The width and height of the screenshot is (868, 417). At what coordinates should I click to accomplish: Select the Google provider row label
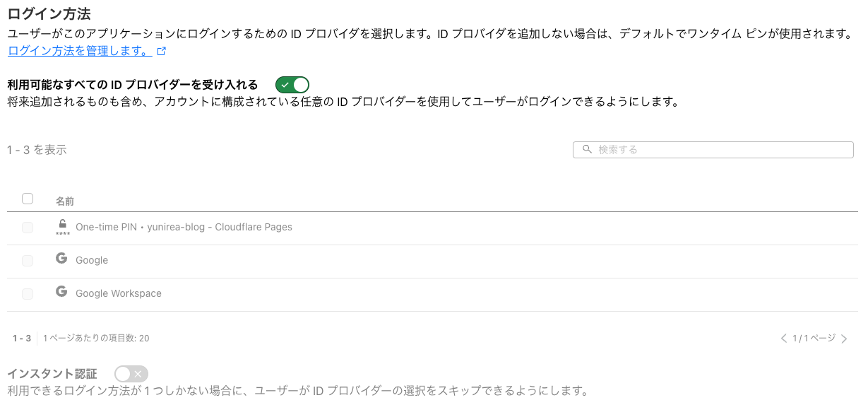tap(92, 261)
